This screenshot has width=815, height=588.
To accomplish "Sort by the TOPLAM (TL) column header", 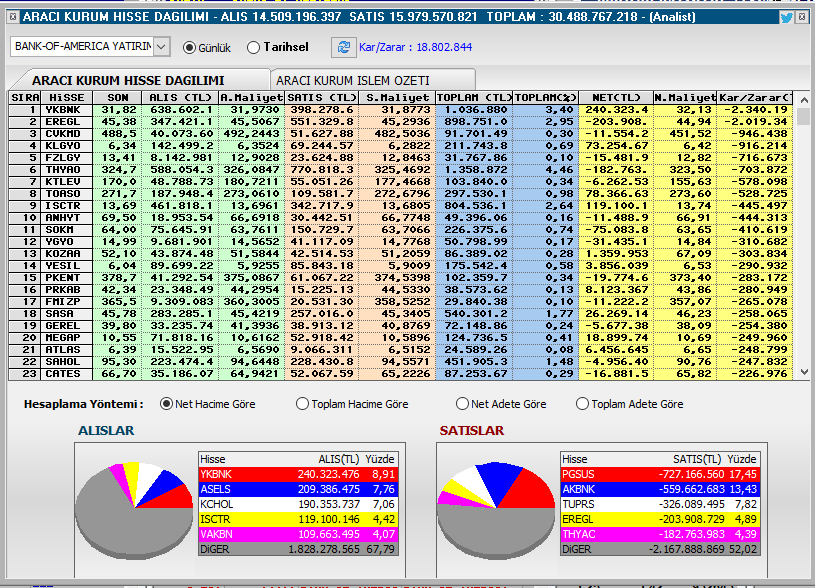I will [474, 98].
